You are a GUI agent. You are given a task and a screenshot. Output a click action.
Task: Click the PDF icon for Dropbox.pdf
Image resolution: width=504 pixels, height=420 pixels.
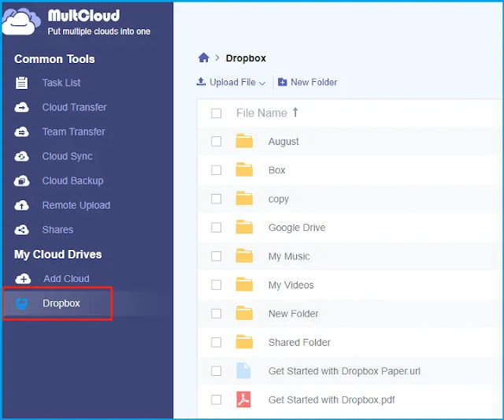tap(243, 400)
